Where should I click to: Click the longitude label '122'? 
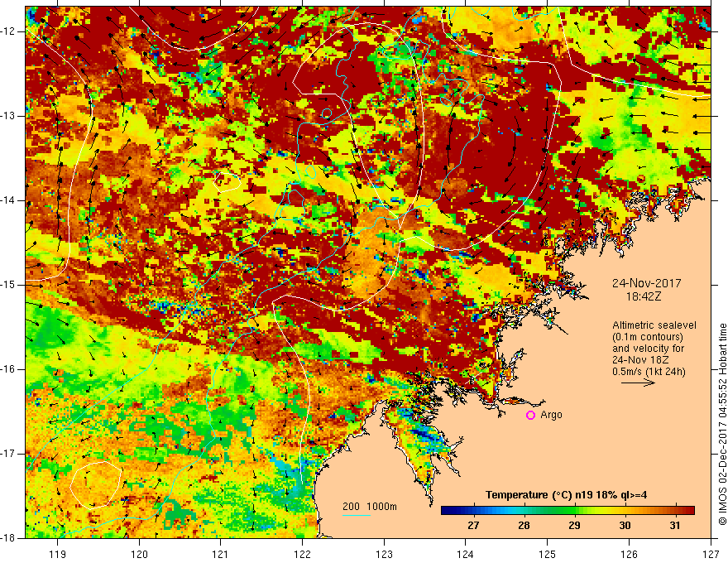click(302, 554)
